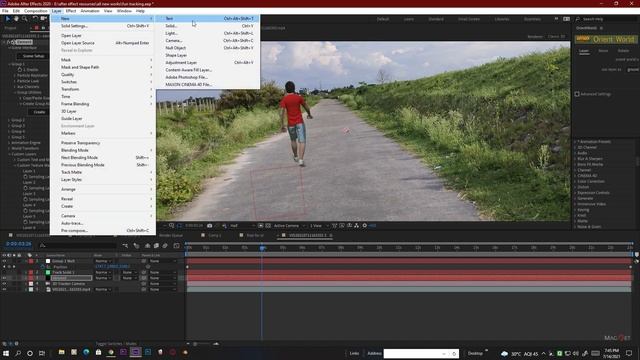Screen dimensions: 640x360
Task: Click the Position value of Group 1 Null
Action: pyautogui.click(x=112, y=267)
